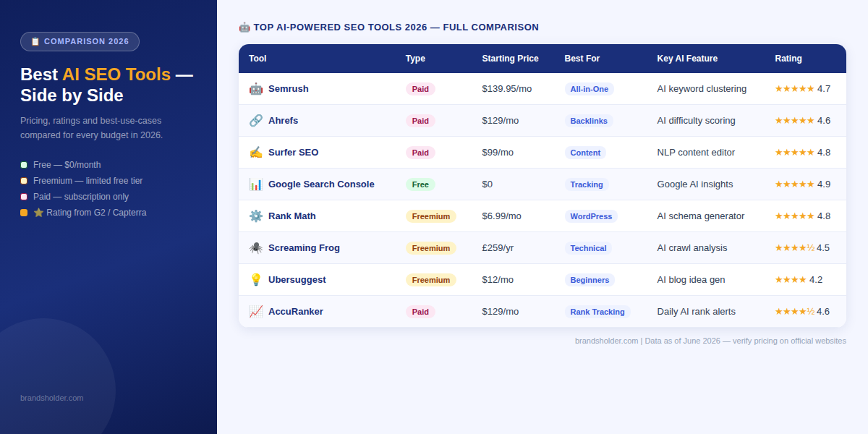The width and height of the screenshot is (868, 434).
Task: Click the Google Search Console tool name
Action: 321,184
